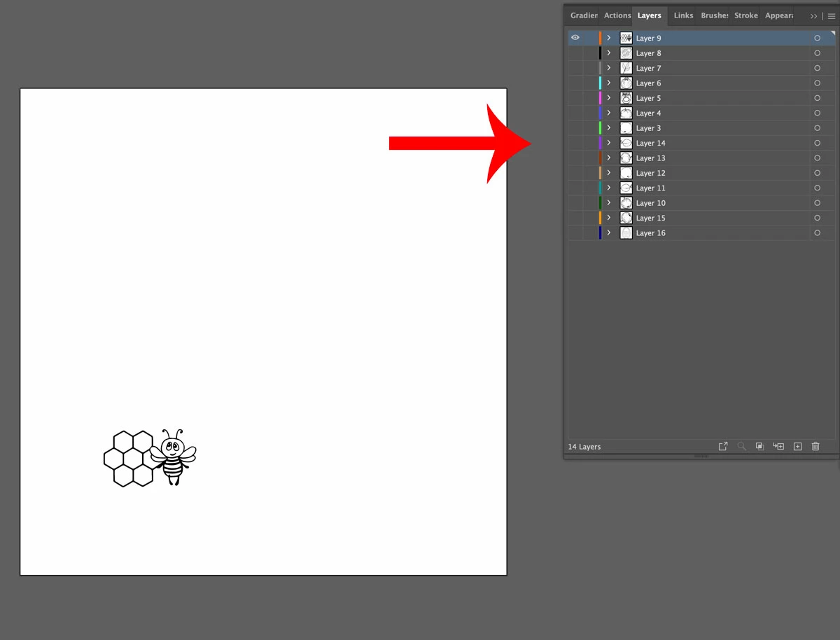Click the target circle for Layer 11
Viewport: 840px width, 640px height.
point(817,188)
